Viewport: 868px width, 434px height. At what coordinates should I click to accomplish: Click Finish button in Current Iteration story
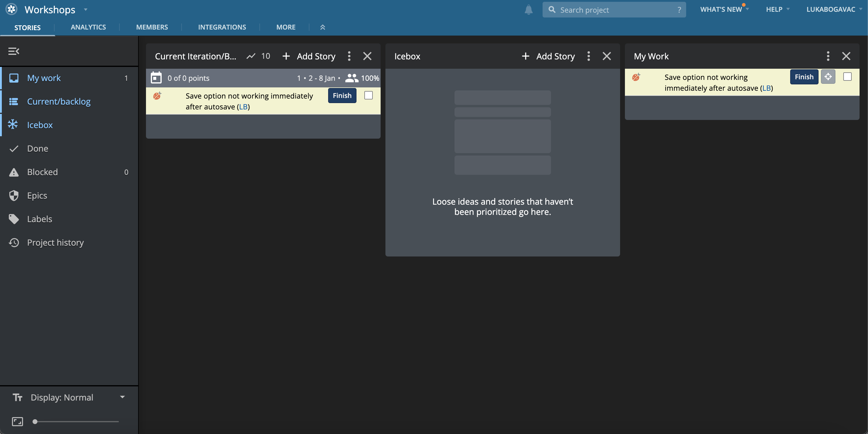click(342, 96)
